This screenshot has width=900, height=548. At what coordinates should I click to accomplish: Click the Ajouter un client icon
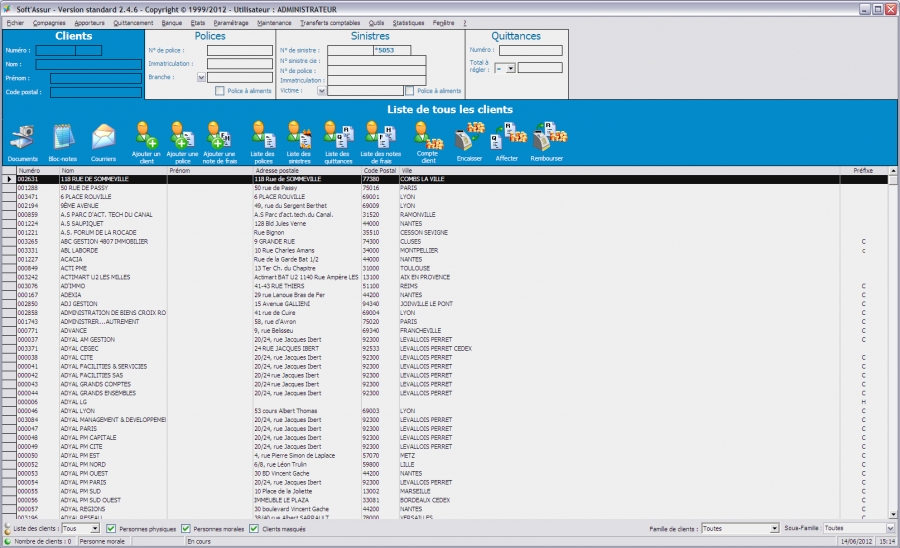click(x=146, y=138)
